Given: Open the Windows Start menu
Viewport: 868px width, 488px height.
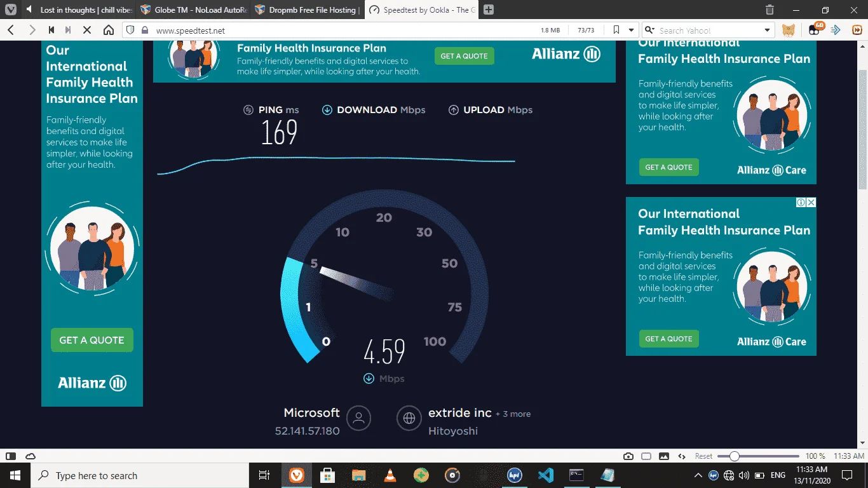Looking at the screenshot, I should [15, 475].
